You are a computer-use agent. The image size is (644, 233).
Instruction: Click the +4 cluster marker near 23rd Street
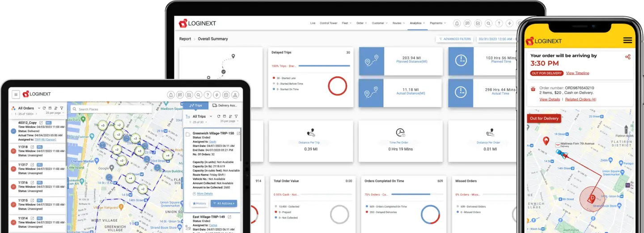[167, 155]
